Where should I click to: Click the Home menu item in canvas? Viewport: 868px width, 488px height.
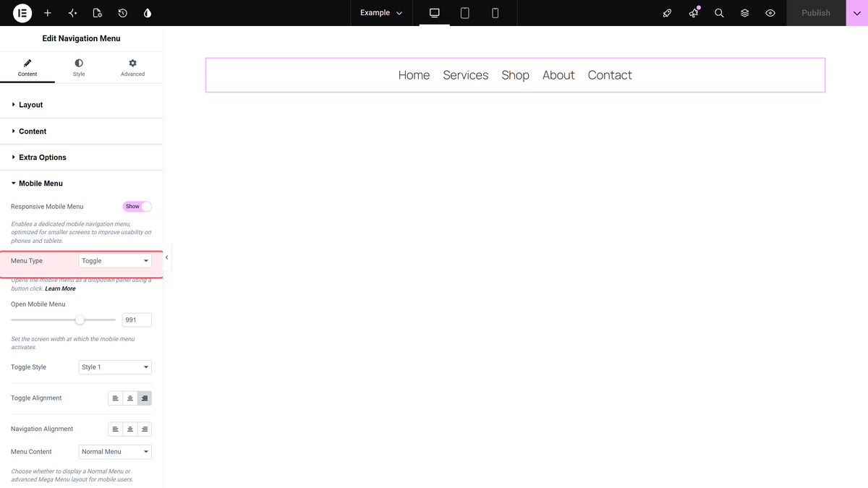click(414, 75)
